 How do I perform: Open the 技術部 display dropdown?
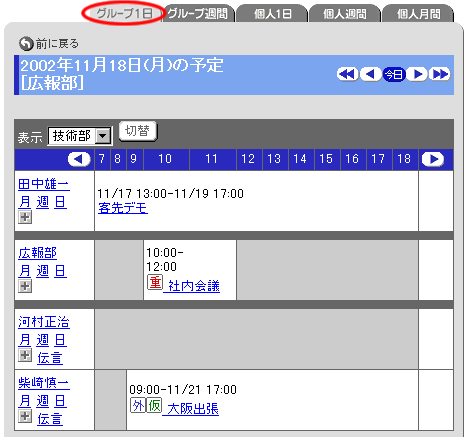pos(80,136)
